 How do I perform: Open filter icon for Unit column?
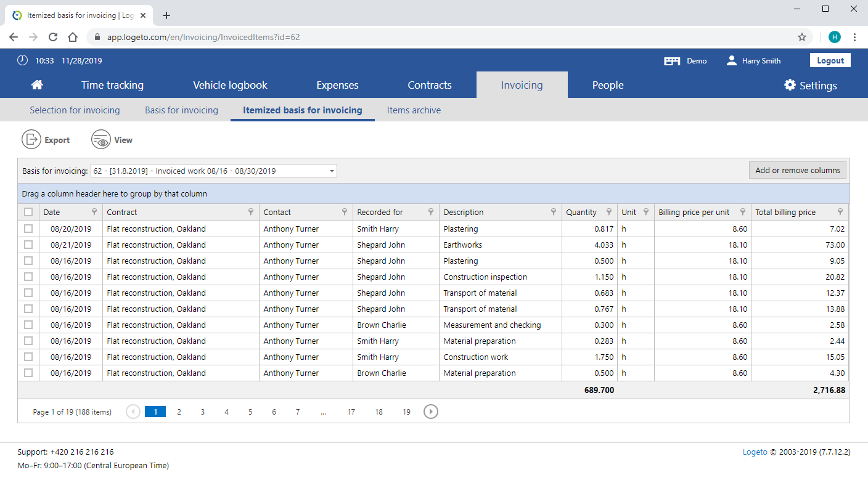click(646, 212)
